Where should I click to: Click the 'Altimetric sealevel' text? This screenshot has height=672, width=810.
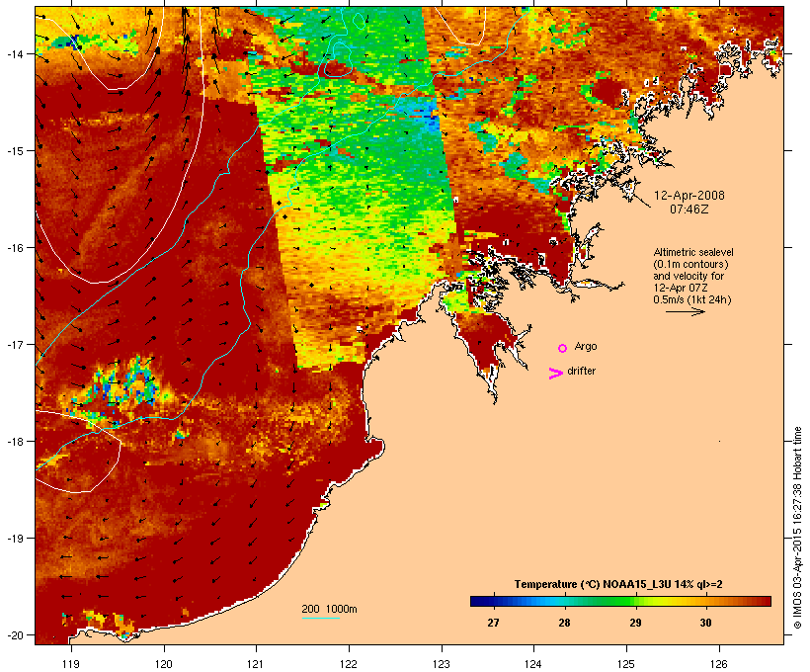pos(693,252)
